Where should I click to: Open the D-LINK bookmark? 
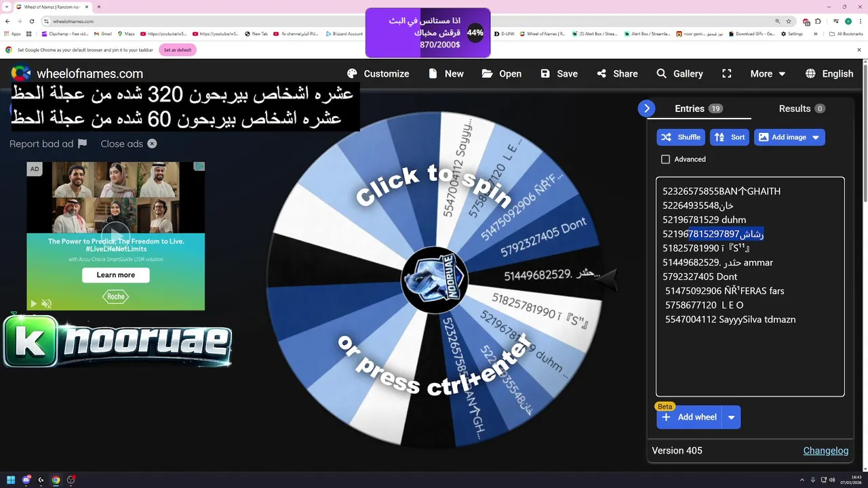505,34
